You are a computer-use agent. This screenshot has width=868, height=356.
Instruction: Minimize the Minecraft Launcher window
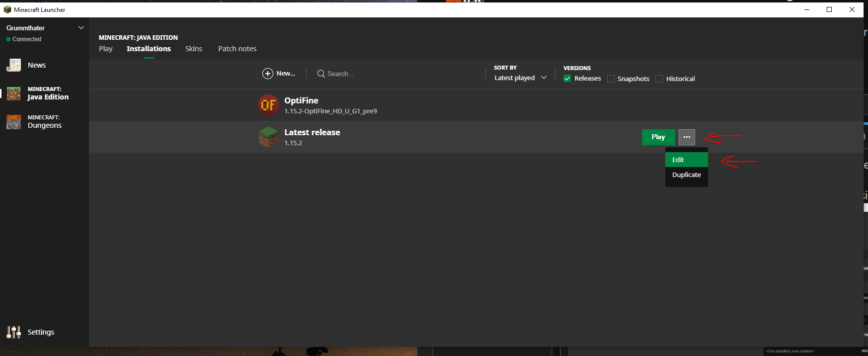[807, 9]
